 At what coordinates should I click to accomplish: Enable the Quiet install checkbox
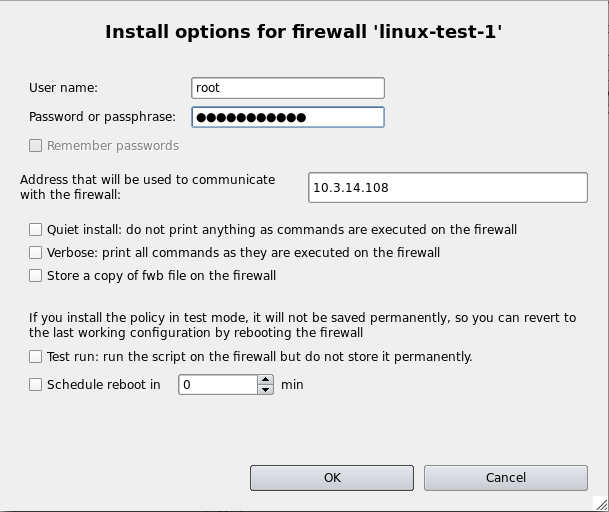point(36,230)
